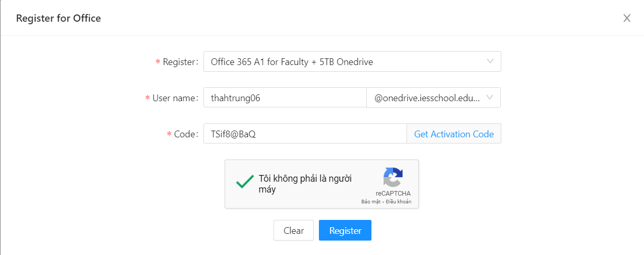Close the Register for Office dialog
Screen dimensions: 644x255
(627, 18)
